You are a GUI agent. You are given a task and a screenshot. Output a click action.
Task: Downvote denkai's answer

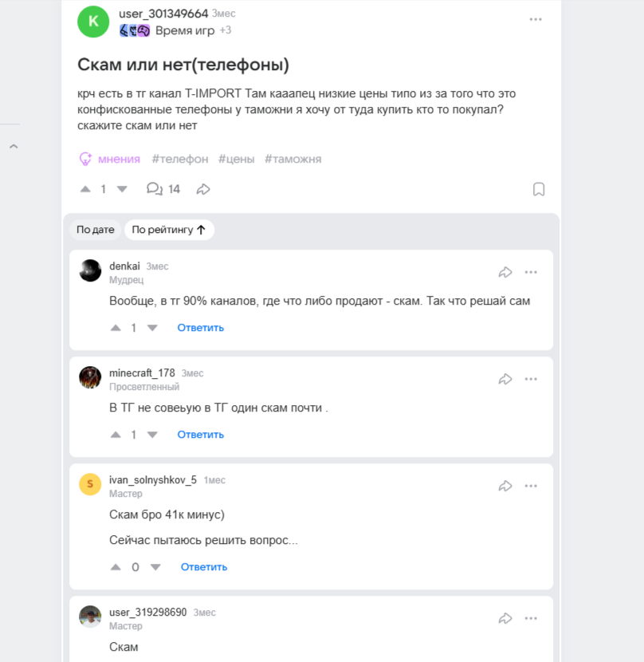pos(153,328)
